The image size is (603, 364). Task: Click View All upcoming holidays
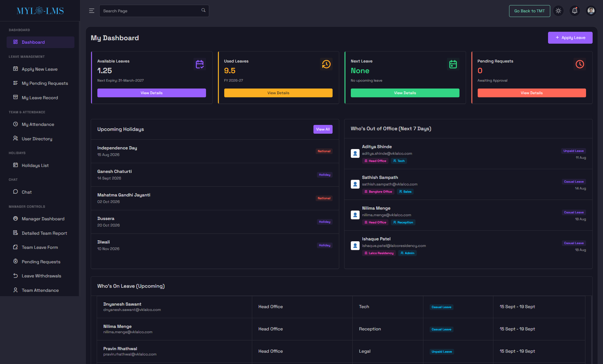(x=323, y=129)
